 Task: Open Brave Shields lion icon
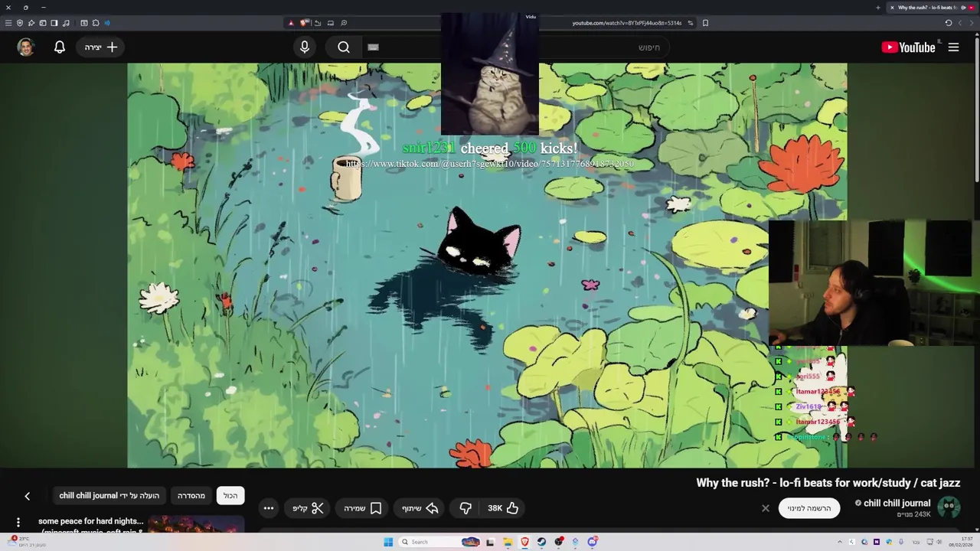[x=305, y=23]
